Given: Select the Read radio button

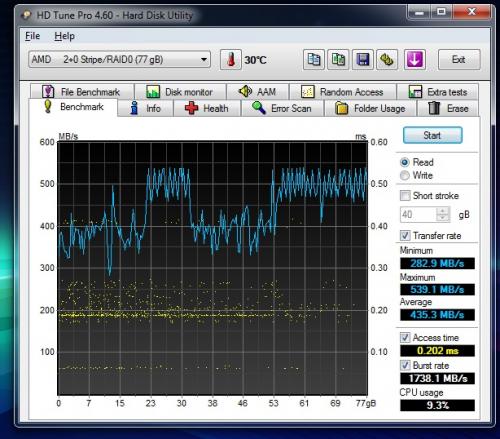Looking at the screenshot, I should 405,162.
